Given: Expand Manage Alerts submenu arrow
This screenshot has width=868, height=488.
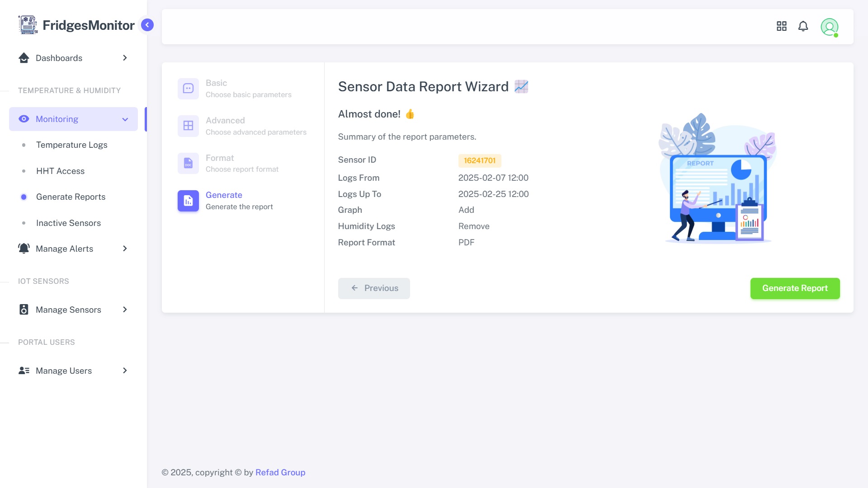Looking at the screenshot, I should [125, 249].
